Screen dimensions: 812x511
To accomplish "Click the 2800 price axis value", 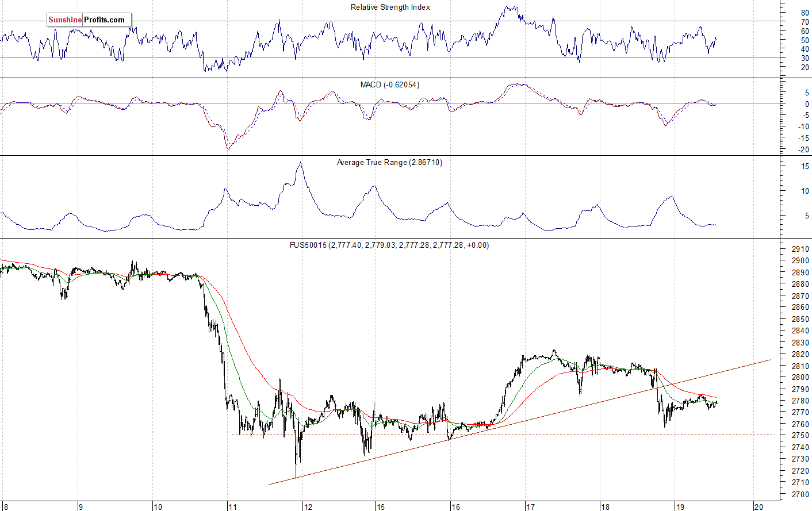I will (800, 377).
